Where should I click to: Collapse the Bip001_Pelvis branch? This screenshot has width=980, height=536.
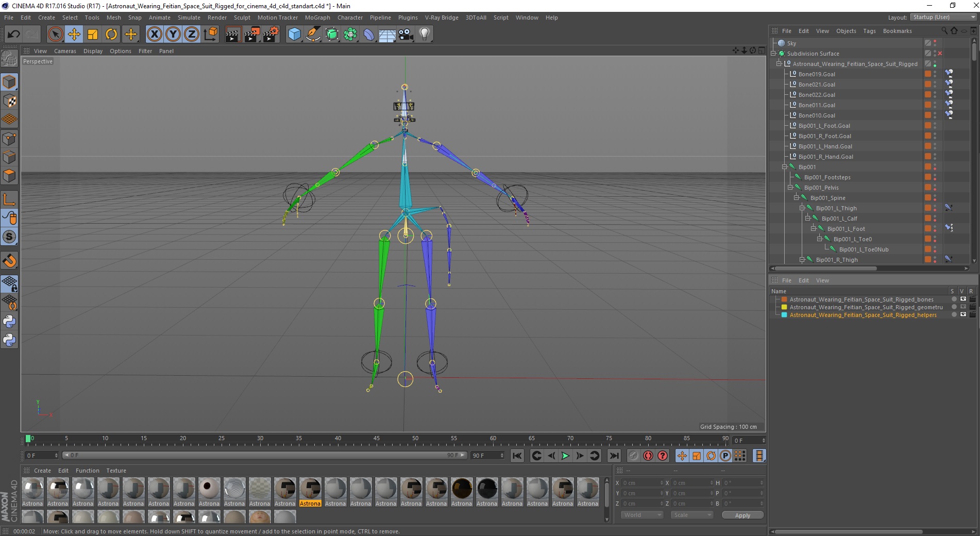pos(790,188)
